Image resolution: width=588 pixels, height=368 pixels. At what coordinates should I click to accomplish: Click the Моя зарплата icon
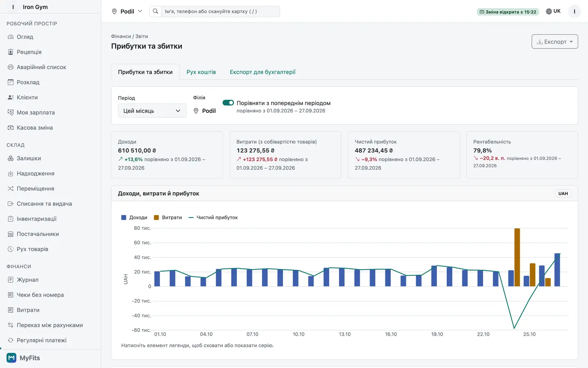tap(11, 112)
